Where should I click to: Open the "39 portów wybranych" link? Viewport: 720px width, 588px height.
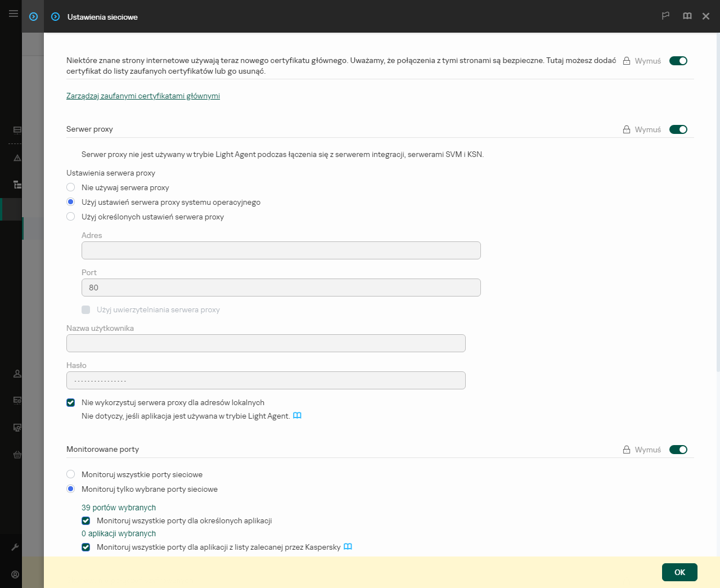(x=119, y=508)
